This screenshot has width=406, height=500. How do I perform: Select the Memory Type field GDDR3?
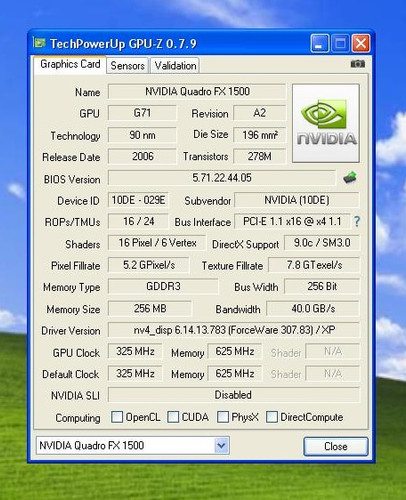pyautogui.click(x=163, y=286)
